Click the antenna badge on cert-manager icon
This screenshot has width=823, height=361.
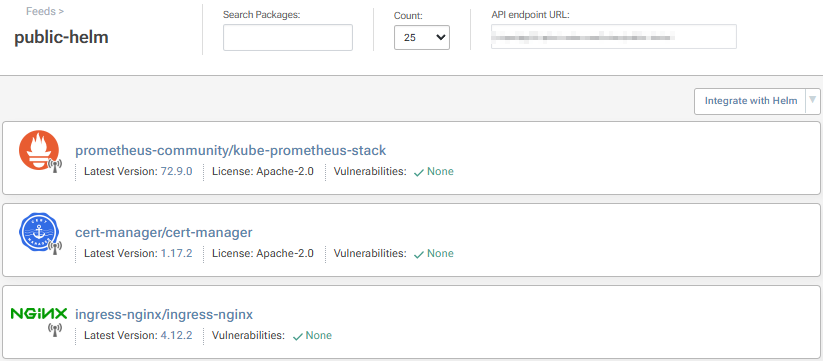55,247
